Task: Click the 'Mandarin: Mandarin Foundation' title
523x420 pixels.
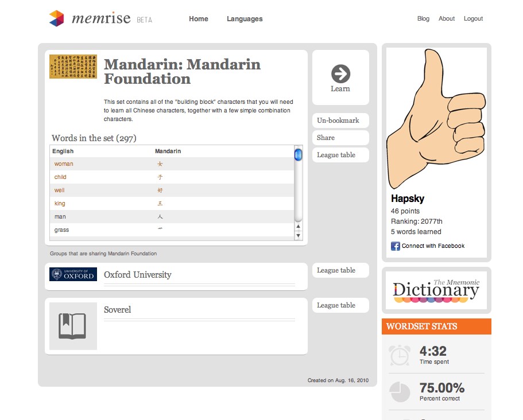Action: coord(182,71)
